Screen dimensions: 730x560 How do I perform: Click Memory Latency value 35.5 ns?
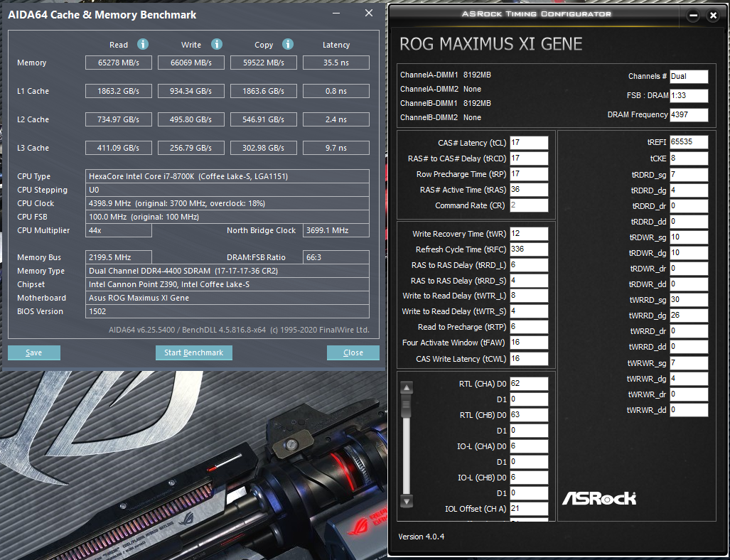point(336,63)
